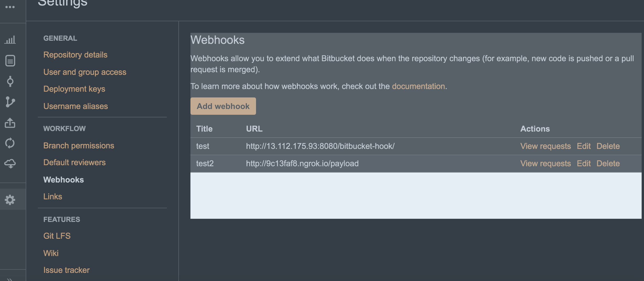Expand the sidebar with double chevron
The image size is (644, 281).
click(9, 279)
